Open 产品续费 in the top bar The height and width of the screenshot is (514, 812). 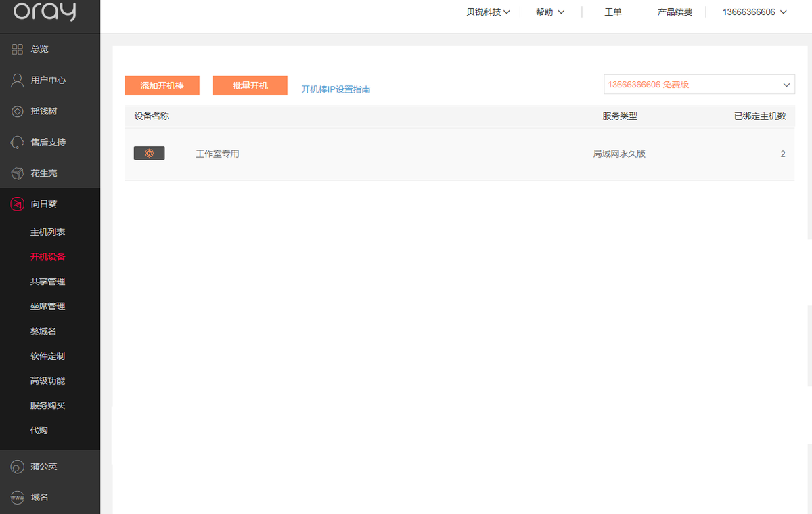[x=675, y=12]
